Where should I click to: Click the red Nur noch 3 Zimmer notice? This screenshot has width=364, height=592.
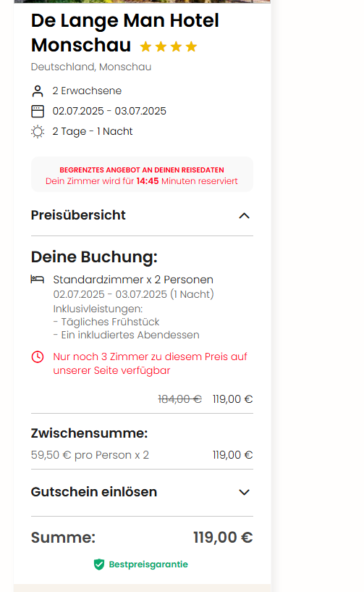(x=150, y=364)
